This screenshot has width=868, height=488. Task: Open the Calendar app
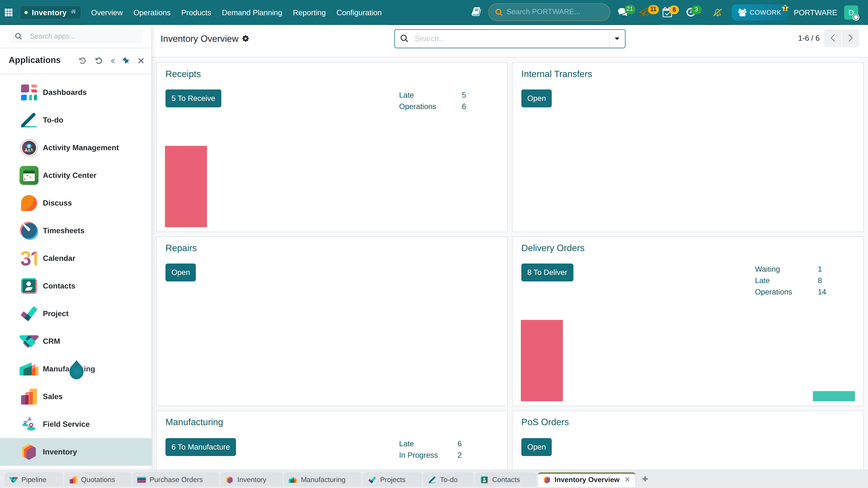76,258
